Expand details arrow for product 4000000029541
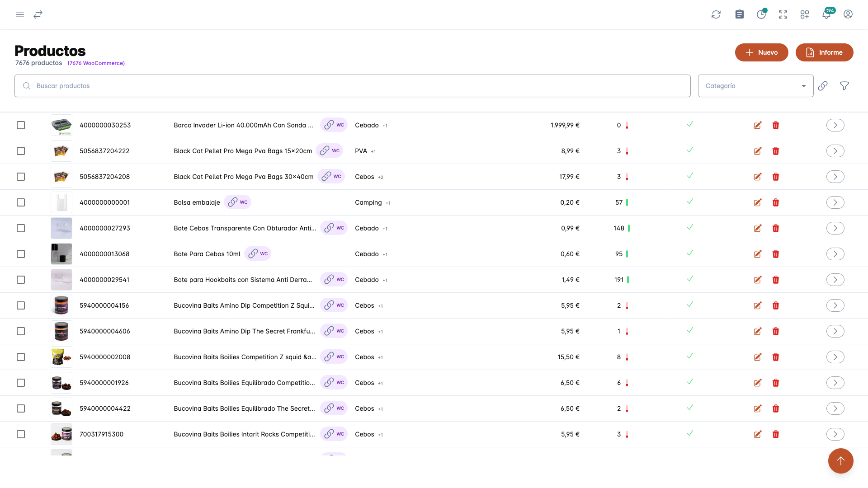The width and height of the screenshot is (868, 488). click(x=835, y=280)
